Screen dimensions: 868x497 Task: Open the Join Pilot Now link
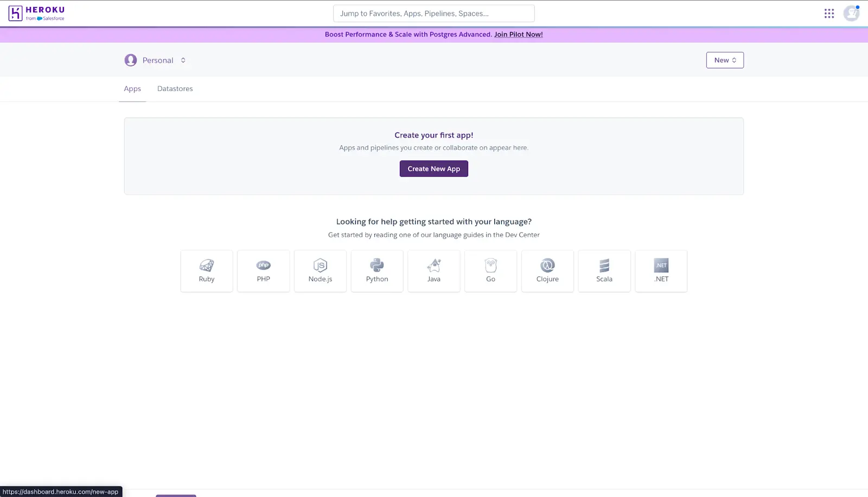[x=518, y=34]
